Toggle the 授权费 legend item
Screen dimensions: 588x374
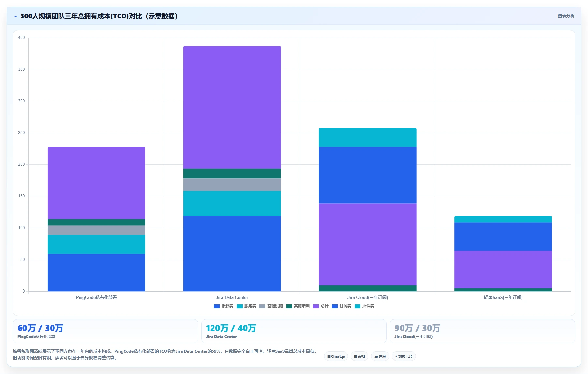point(224,306)
